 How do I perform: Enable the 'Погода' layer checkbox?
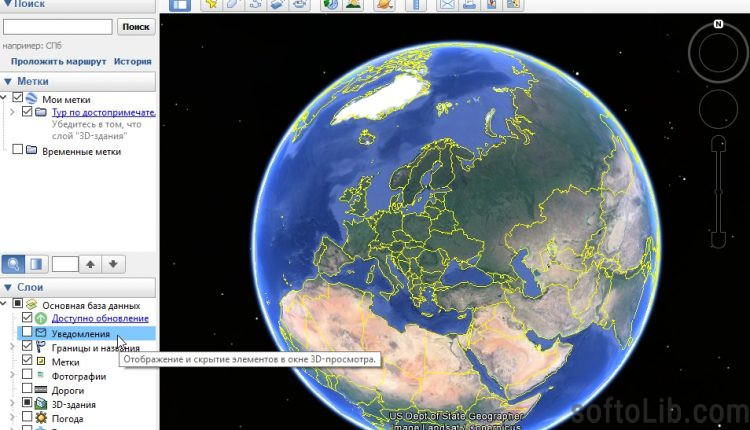pos(27,417)
